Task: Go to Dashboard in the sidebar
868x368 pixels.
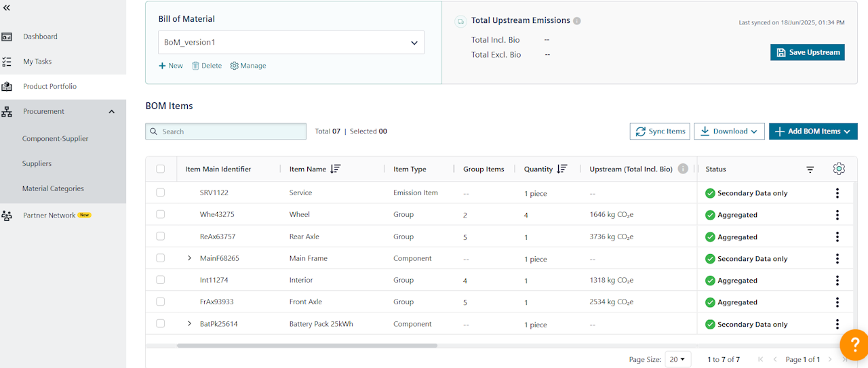Action: click(x=40, y=37)
